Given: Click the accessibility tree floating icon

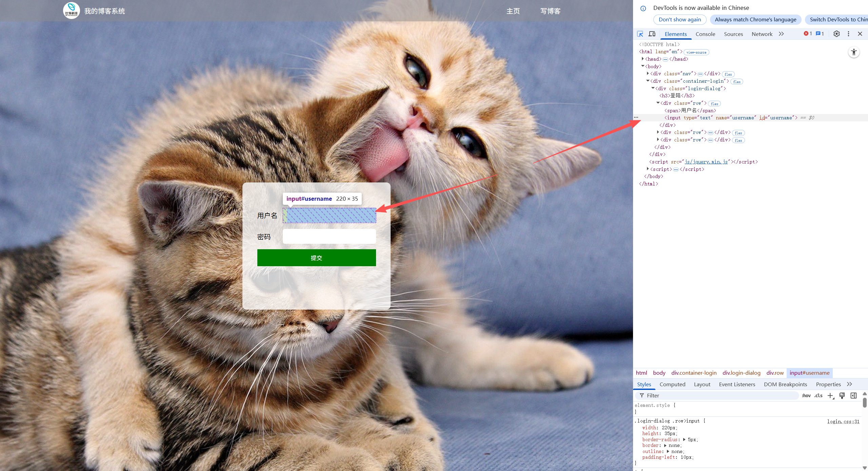Looking at the screenshot, I should tap(854, 52).
